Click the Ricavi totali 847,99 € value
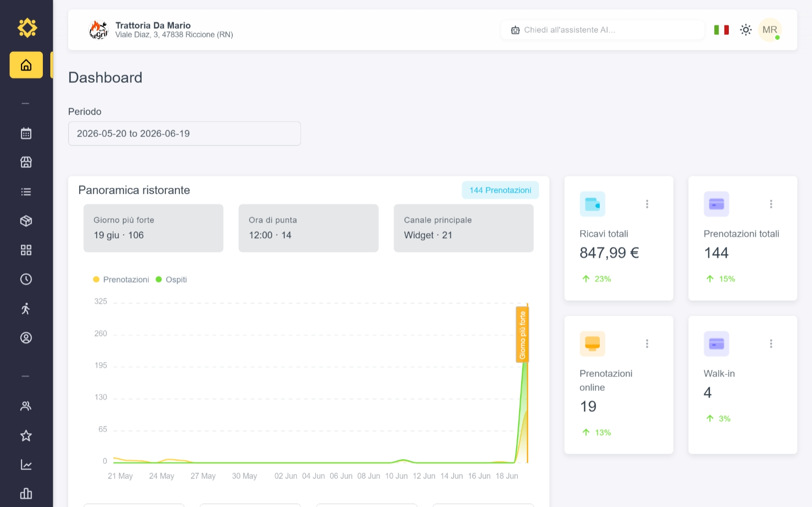Viewport: 812px width, 507px height. click(609, 253)
